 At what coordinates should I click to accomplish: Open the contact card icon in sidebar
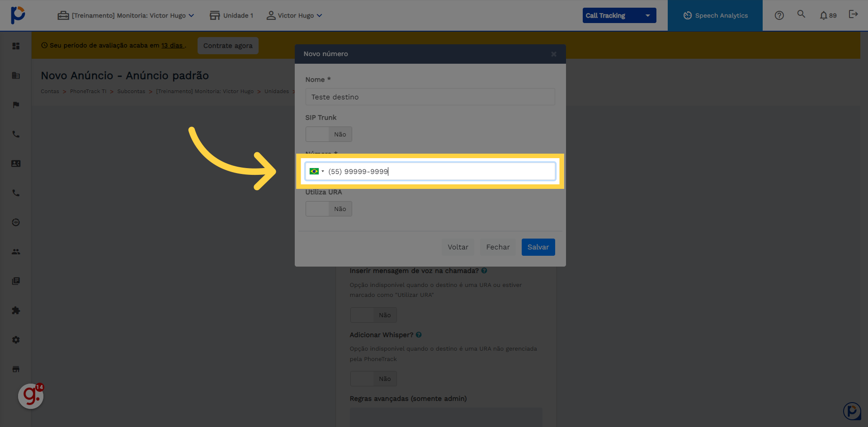[16, 164]
